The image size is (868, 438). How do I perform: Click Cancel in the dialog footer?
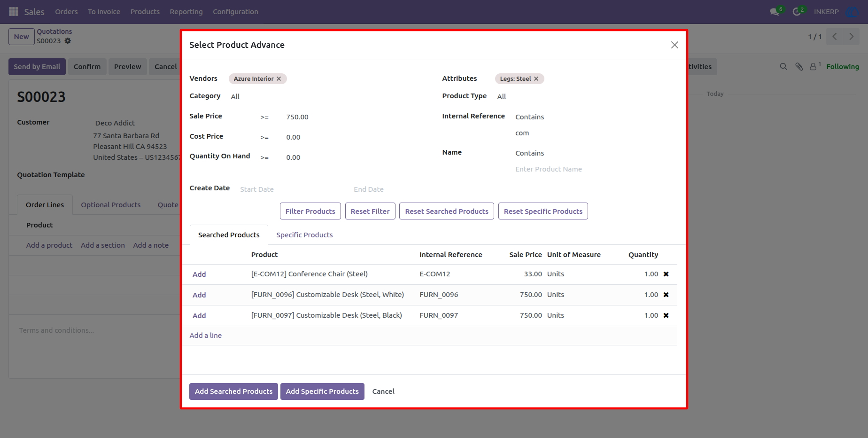click(383, 391)
